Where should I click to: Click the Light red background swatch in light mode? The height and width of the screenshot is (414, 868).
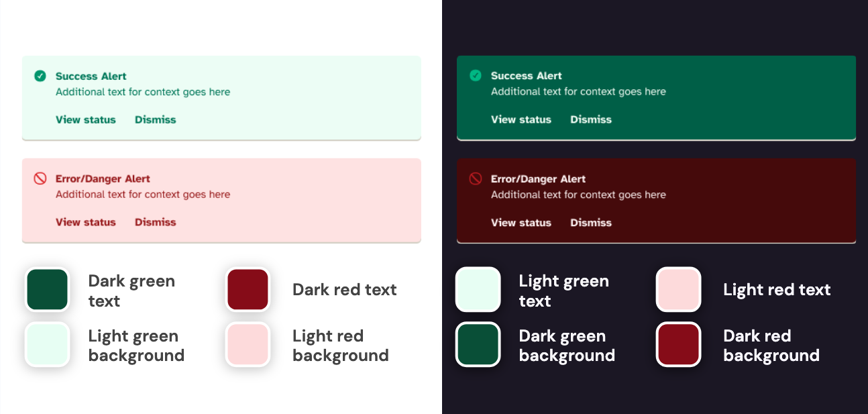[248, 344]
